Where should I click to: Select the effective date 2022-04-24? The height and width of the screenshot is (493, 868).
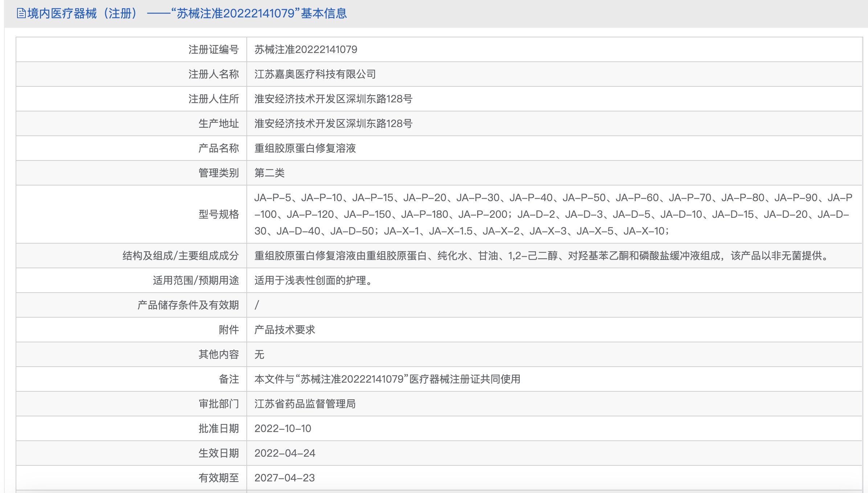(x=285, y=453)
